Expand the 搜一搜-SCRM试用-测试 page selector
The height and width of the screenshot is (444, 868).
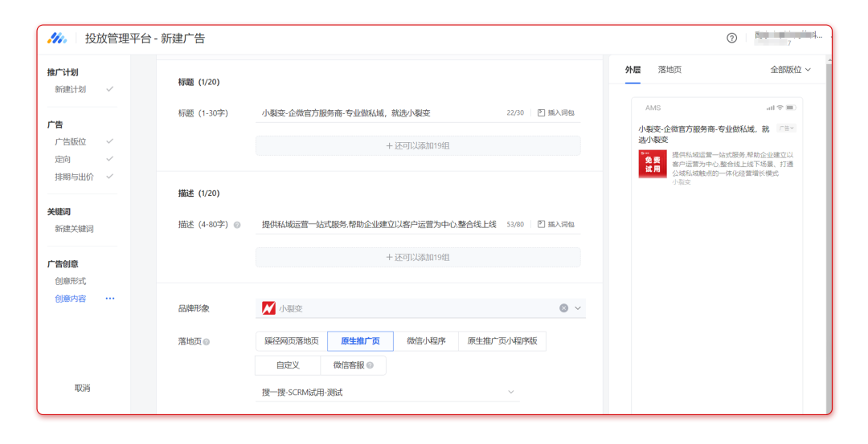[x=510, y=393]
